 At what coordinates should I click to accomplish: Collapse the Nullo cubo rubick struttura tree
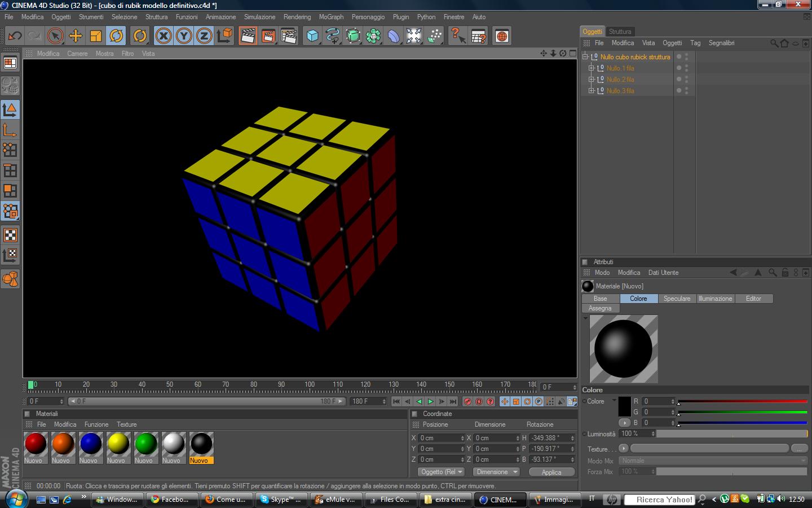click(585, 56)
